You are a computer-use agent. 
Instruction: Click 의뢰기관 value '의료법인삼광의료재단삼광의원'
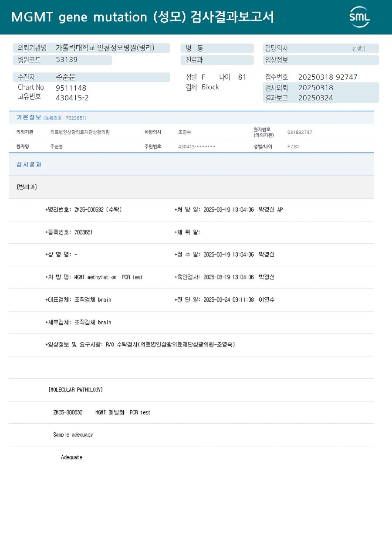tap(80, 132)
